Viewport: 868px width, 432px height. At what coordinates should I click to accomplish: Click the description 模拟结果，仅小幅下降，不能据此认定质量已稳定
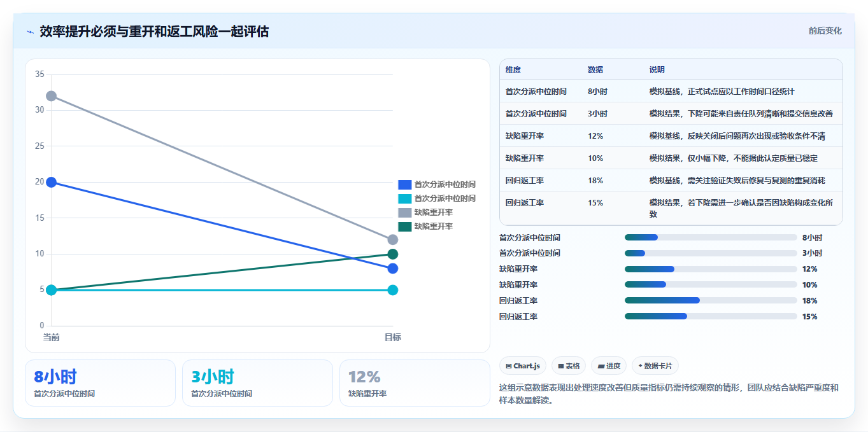[x=734, y=158]
